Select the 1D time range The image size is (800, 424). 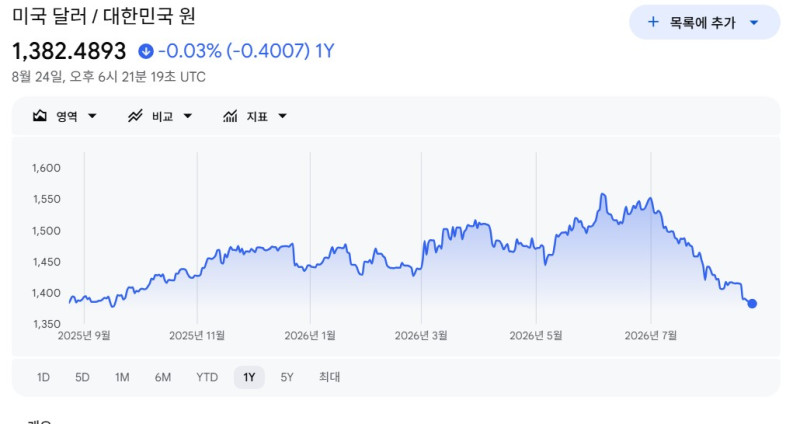coord(43,377)
